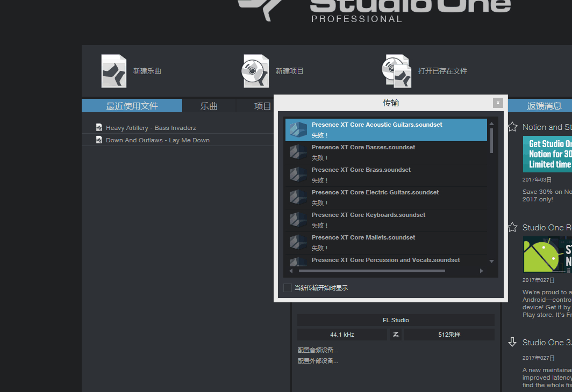Open recent song Heavy Artillery - Bass Invaderz

[x=151, y=128]
